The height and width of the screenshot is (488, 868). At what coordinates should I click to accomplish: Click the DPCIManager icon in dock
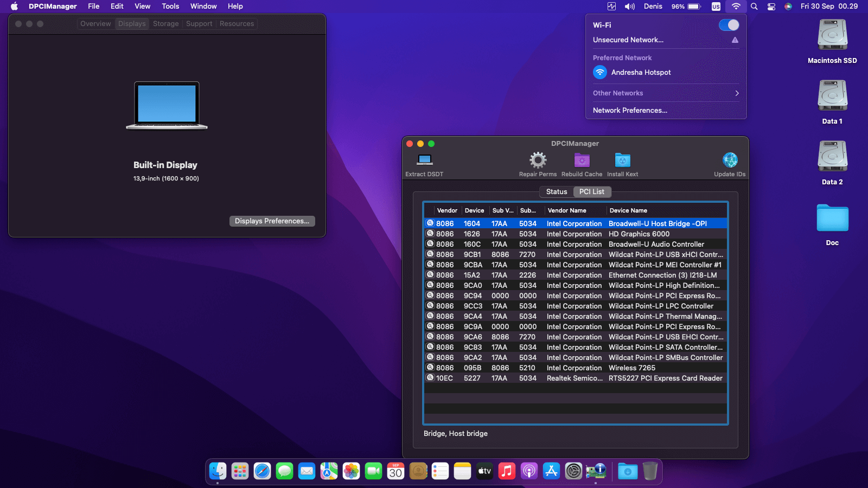[x=596, y=471]
